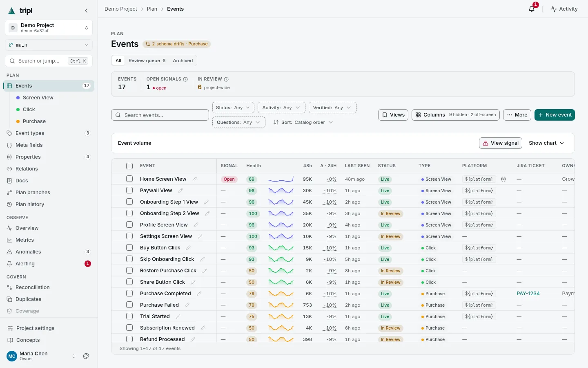The image size is (588, 368).
Task: Check the Onboarding Step 1 View checkbox
Action: click(129, 202)
